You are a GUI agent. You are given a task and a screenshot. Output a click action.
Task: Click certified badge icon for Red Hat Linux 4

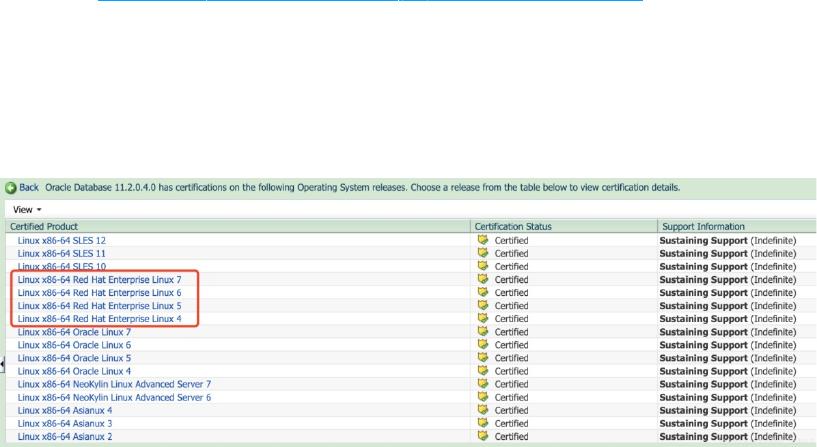pos(483,318)
